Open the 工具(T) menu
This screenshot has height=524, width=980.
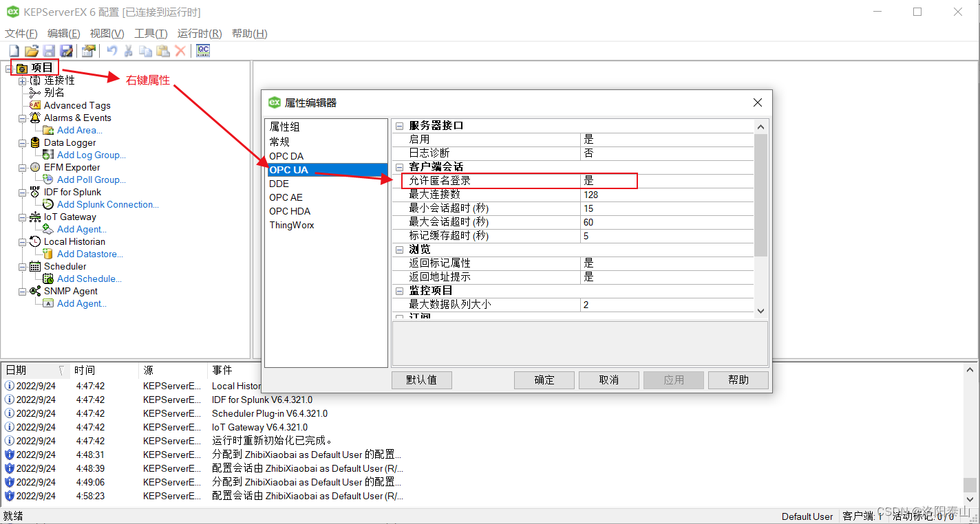coord(151,34)
